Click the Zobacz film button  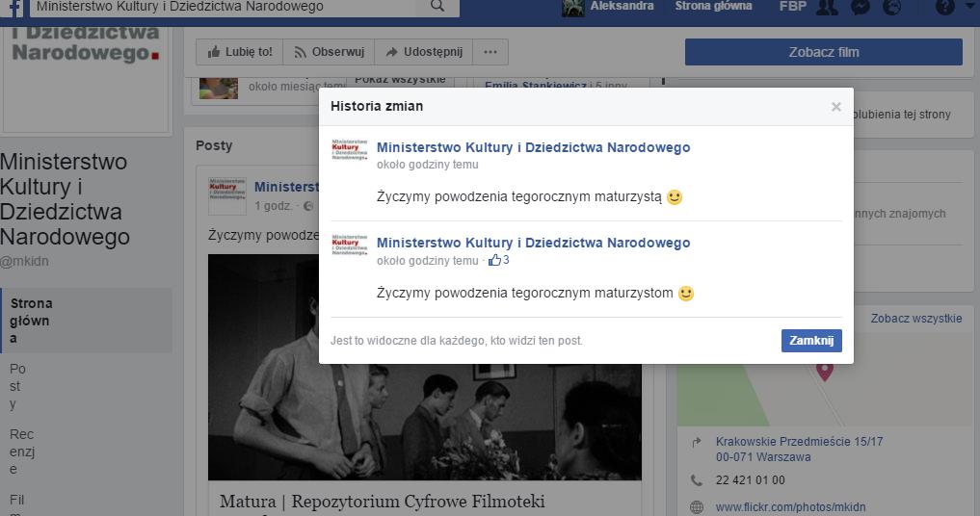[x=824, y=52]
